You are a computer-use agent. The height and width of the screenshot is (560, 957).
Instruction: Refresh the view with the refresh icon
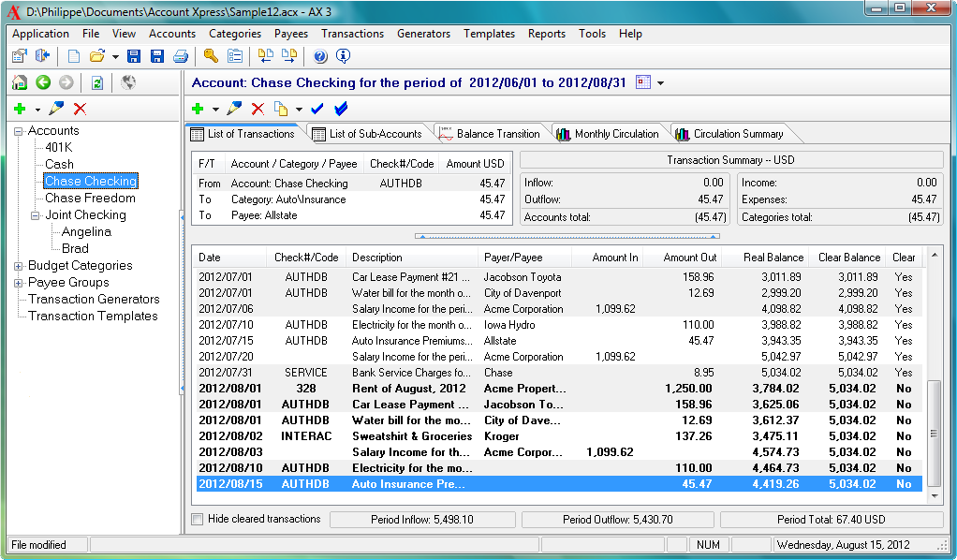(x=96, y=83)
